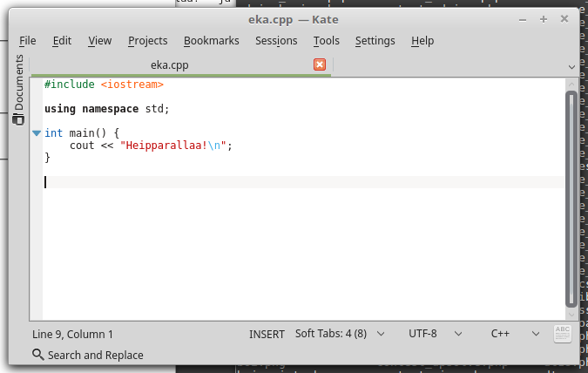Open the File menu

click(28, 40)
